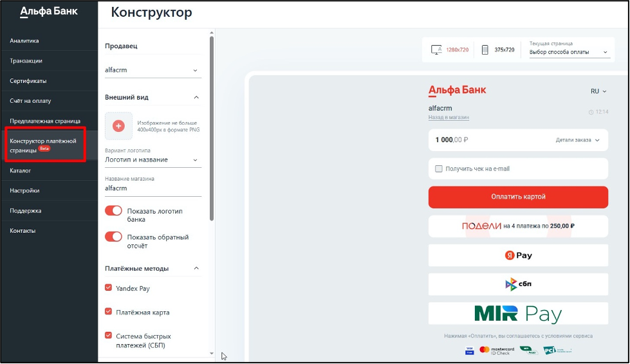Expand Детали заказа in preview

tap(577, 140)
